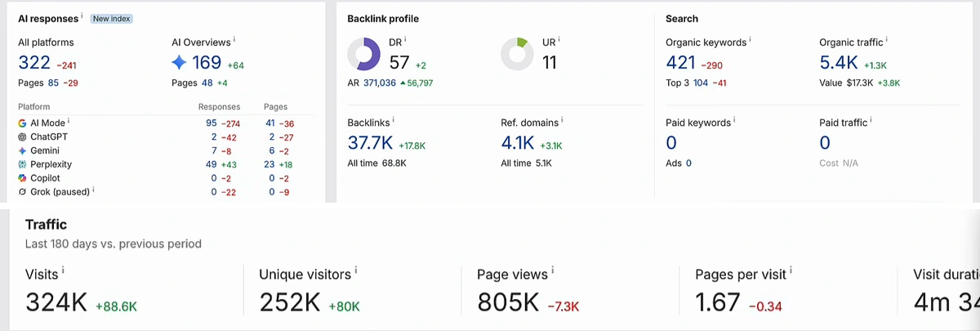The image size is (980, 331).
Task: Open info icon beside Organic keywords
Action: 751,39
